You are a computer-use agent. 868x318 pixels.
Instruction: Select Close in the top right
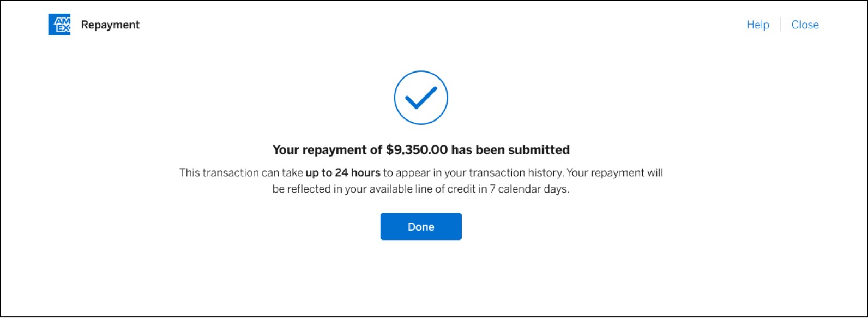(805, 25)
